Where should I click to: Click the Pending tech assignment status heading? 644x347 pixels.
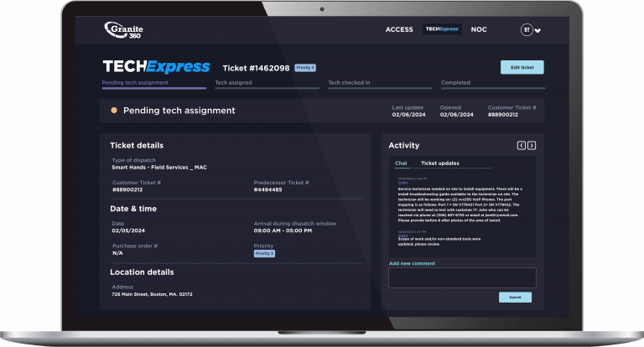coord(179,111)
